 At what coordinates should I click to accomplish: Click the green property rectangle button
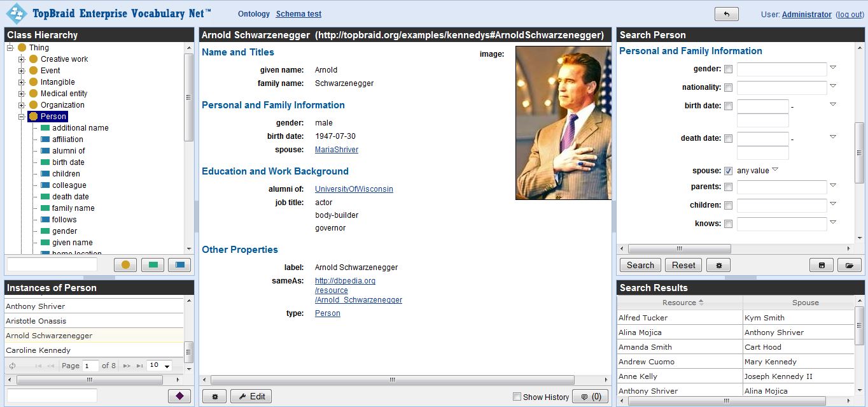153,265
